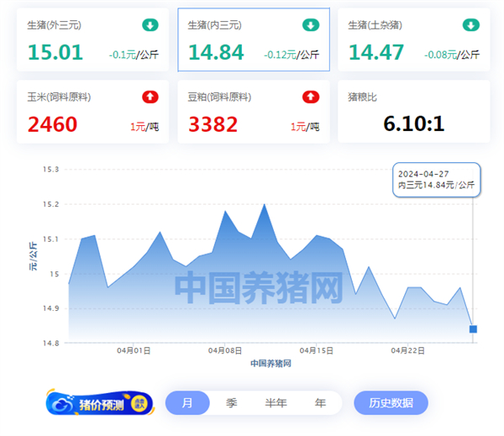Screen dimensions: 504x436
Task: Click the 14.9 y-axis label
Action: pos(50,308)
